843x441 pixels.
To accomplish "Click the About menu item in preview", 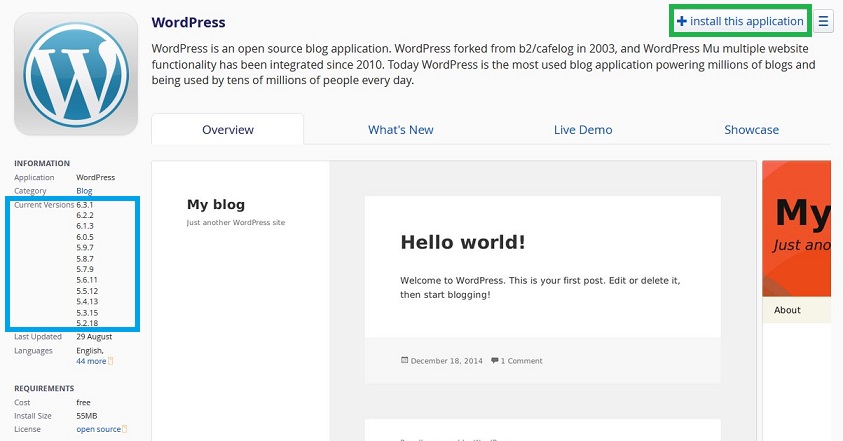I will pos(787,310).
